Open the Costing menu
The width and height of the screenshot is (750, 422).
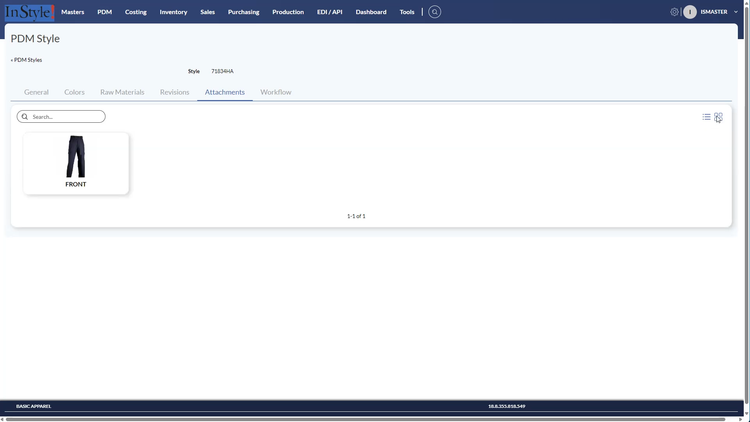click(x=136, y=12)
